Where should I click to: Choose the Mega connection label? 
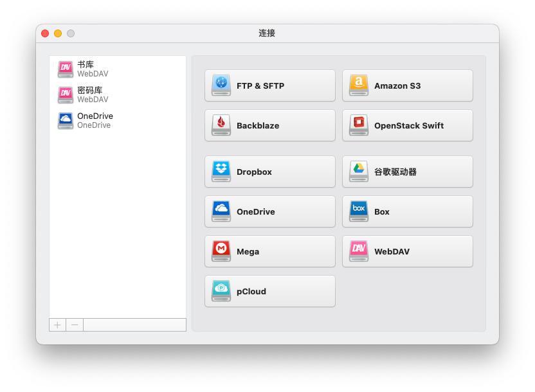[248, 252]
